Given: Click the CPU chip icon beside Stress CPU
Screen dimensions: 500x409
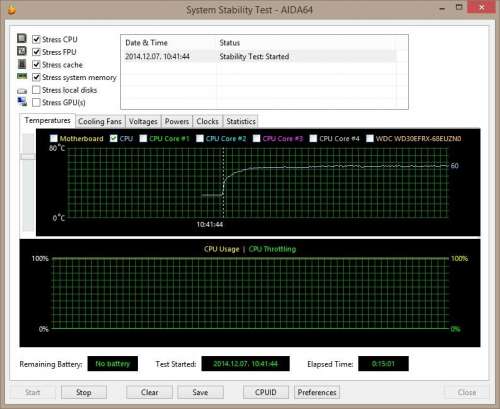Looking at the screenshot, I should [x=22, y=38].
